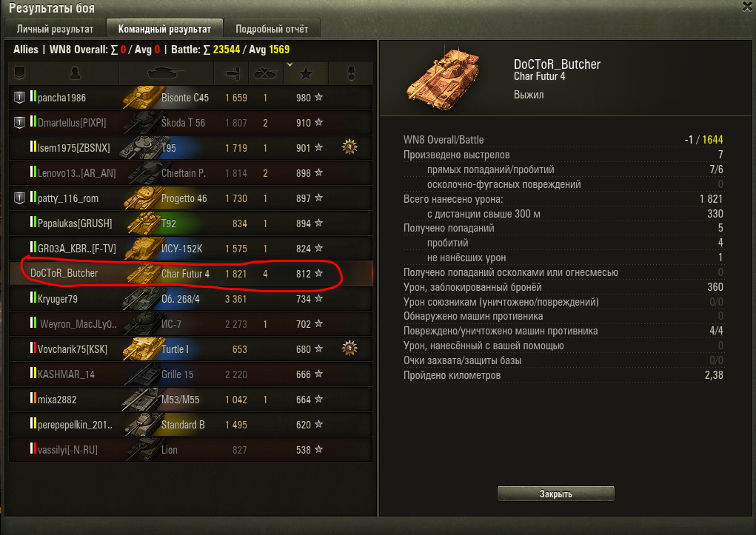Click the sort arrow above the star column

click(x=290, y=64)
